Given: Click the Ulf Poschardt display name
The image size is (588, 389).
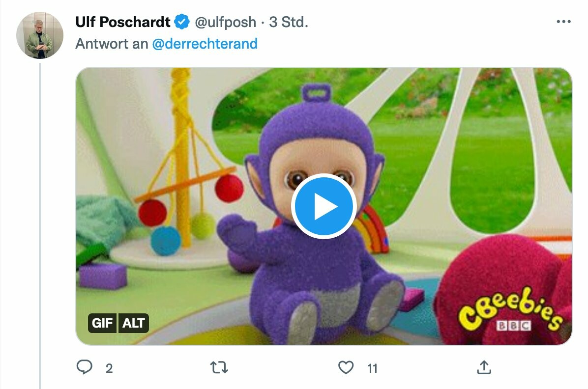Looking at the screenshot, I should (123, 22).
